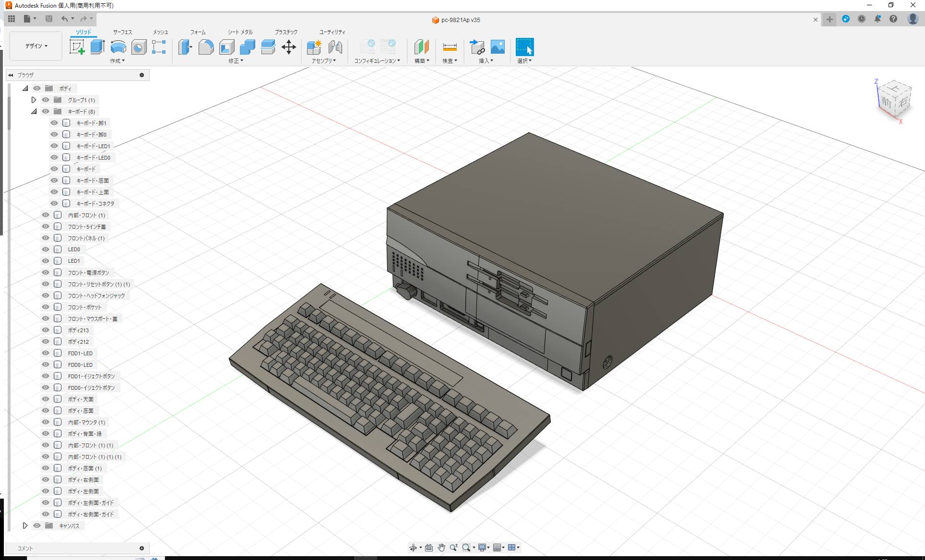The width and height of the screenshot is (925, 560).
Task: Open the 作成 dropdown menu
Action: (x=118, y=60)
